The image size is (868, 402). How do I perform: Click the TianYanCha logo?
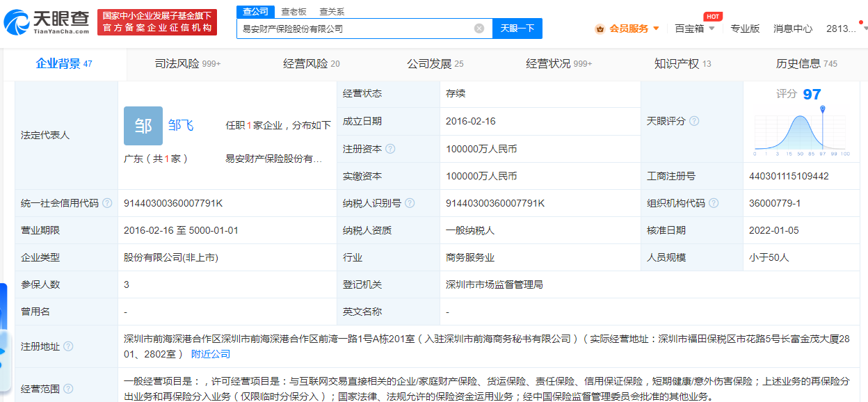(x=47, y=22)
